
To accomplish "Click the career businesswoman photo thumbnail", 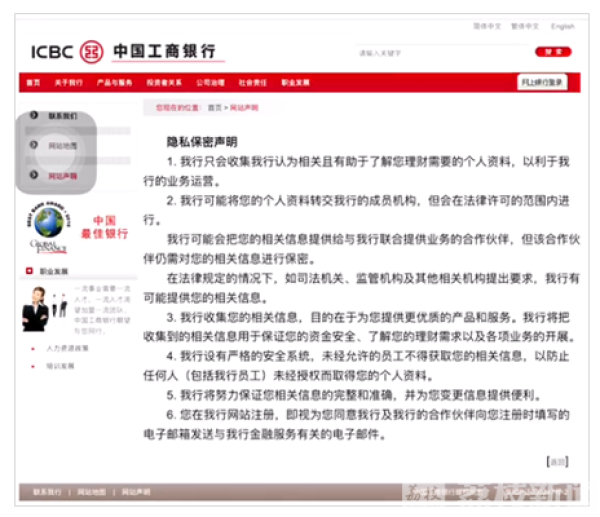I will coord(36,308).
